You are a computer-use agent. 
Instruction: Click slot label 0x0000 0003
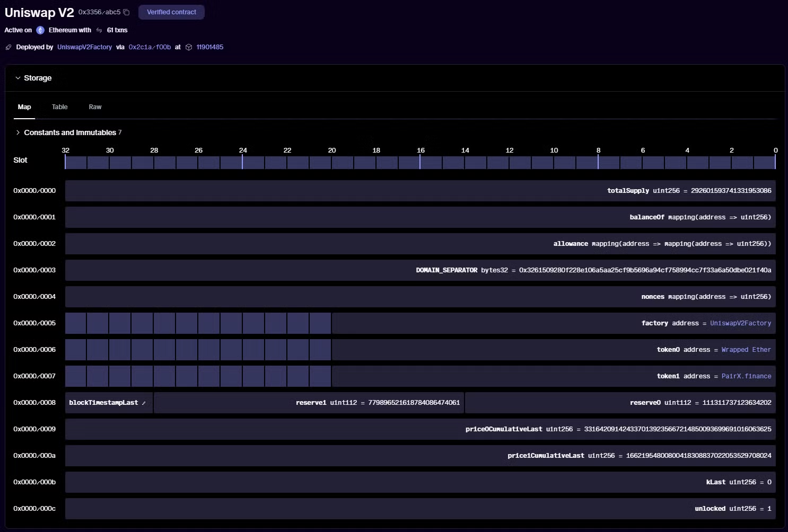(34, 270)
